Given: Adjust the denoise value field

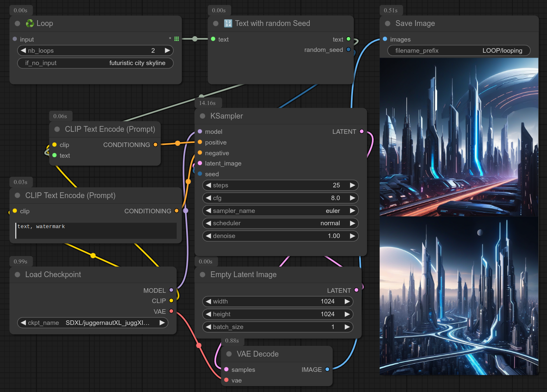Looking at the screenshot, I should 280,236.
